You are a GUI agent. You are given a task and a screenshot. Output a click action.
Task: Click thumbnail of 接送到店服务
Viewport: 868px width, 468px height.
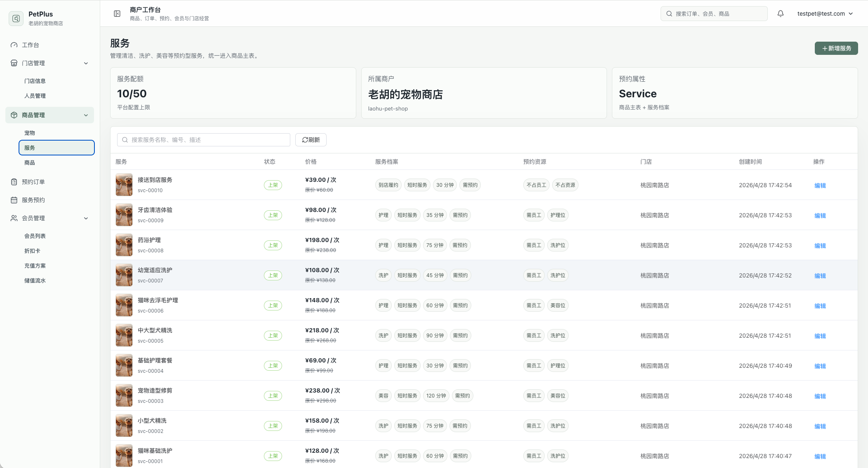pyautogui.click(x=124, y=185)
